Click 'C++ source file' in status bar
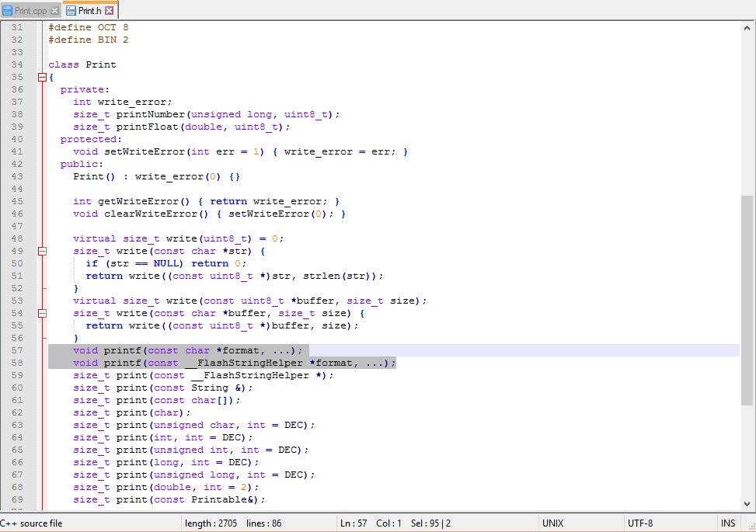Screen dimensions: 756x532 tap(31, 523)
